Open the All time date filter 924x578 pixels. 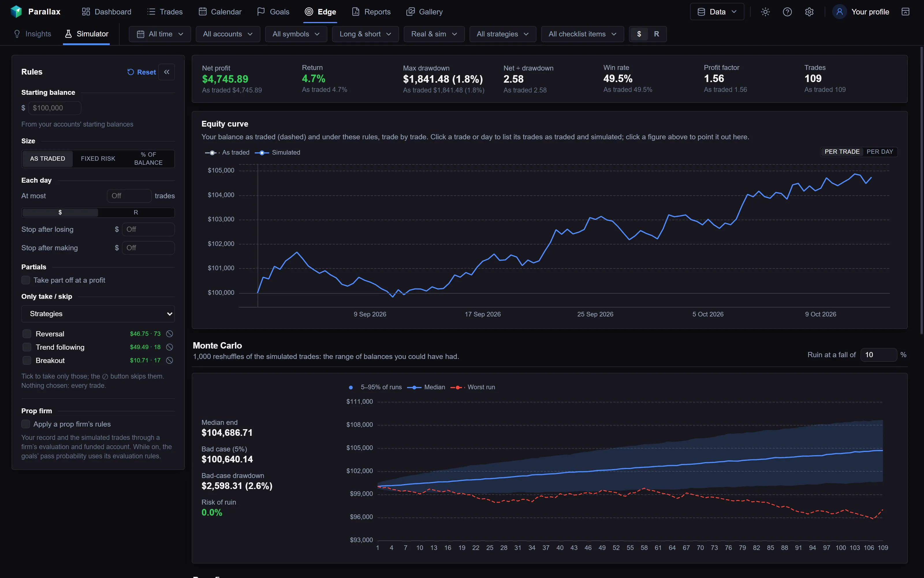tap(160, 34)
